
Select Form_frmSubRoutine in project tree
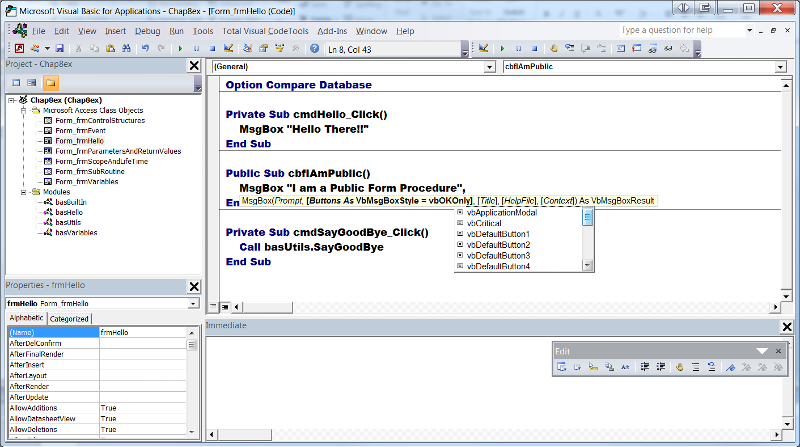90,171
